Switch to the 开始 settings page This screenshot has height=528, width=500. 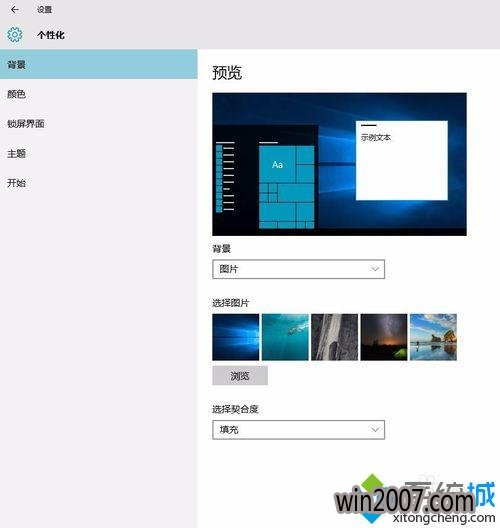pyautogui.click(x=99, y=183)
